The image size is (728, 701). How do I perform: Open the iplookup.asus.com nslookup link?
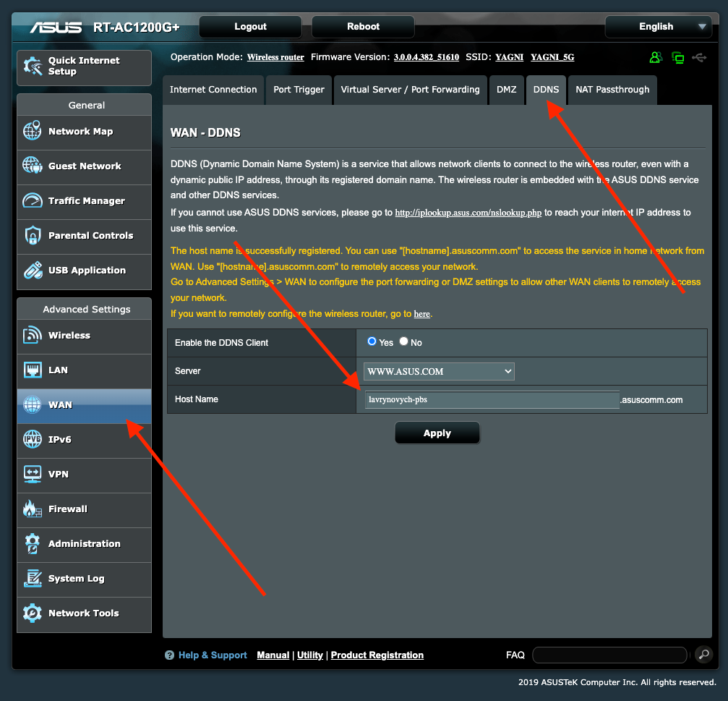point(468,213)
